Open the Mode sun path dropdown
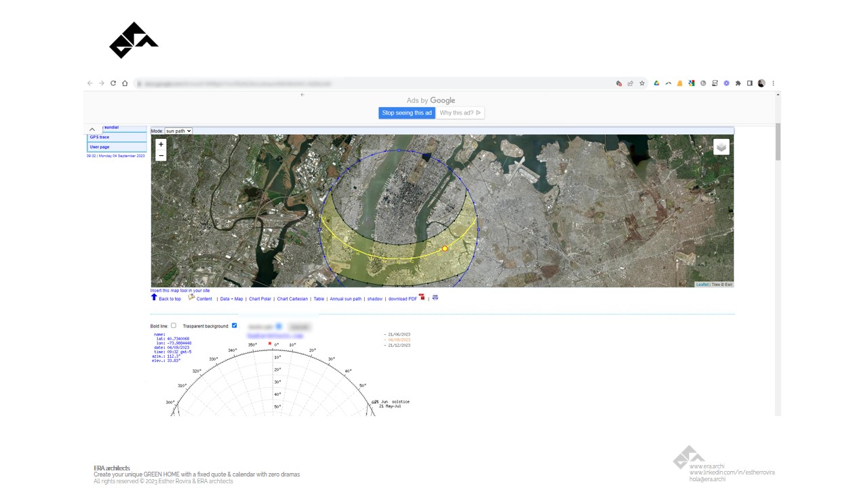 pos(179,131)
